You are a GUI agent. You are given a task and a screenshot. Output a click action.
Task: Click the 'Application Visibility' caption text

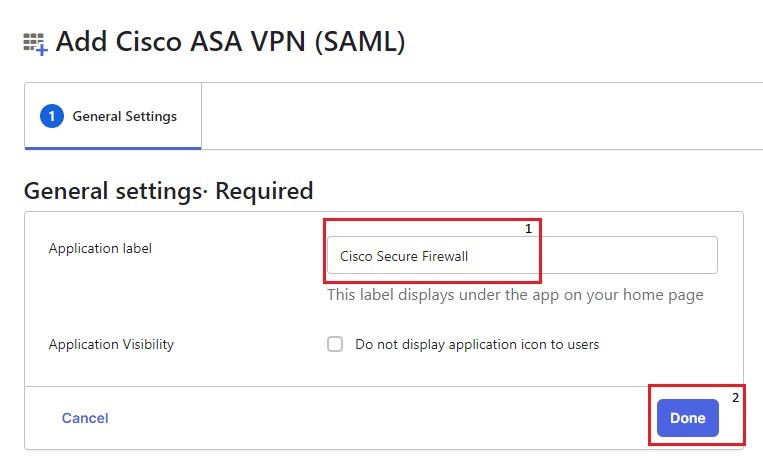coord(111,344)
